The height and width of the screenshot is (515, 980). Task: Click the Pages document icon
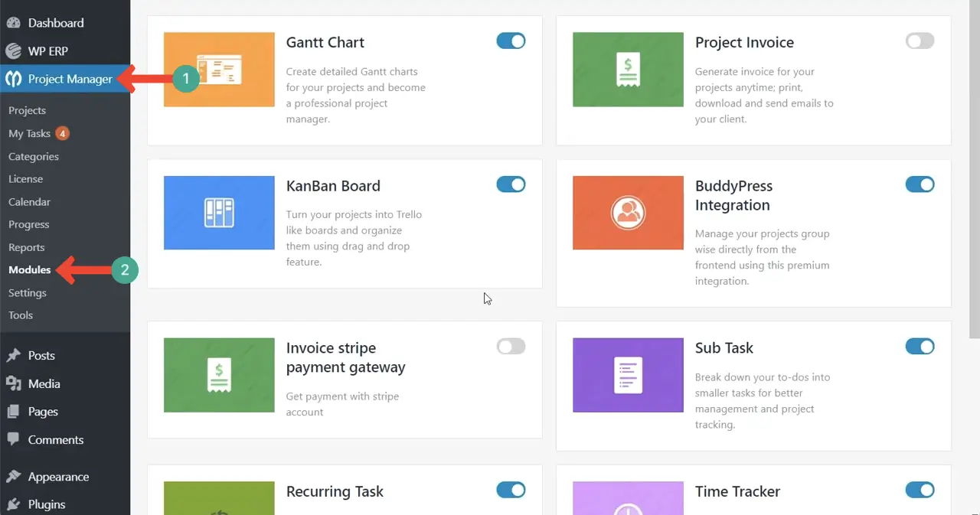(x=13, y=412)
